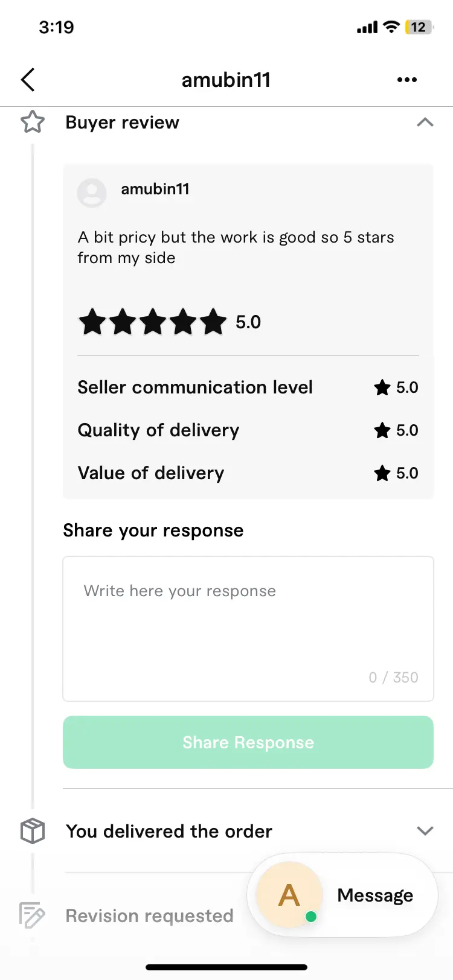Tap the Revision requested edit icon
Screen dimensions: 453x980
click(32, 915)
